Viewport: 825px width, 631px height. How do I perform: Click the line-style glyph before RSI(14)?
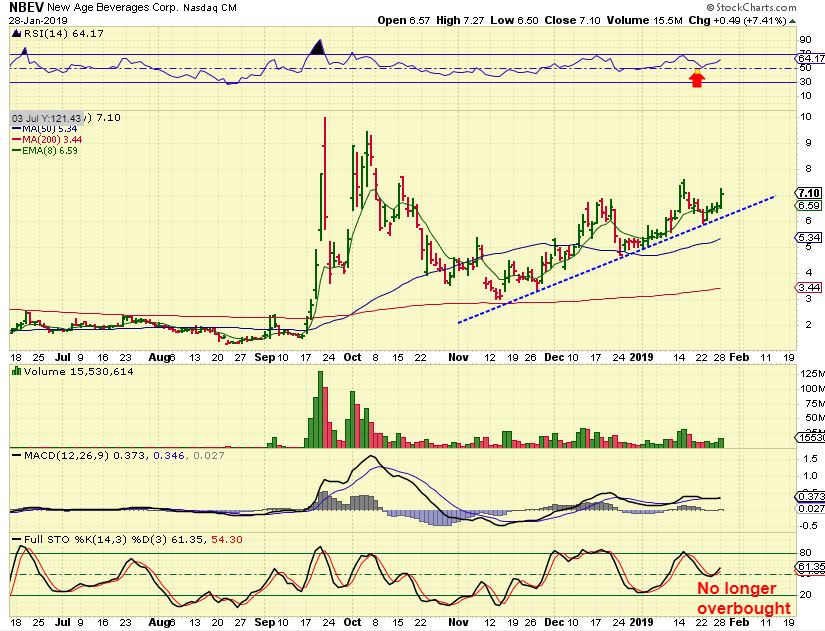(16, 34)
